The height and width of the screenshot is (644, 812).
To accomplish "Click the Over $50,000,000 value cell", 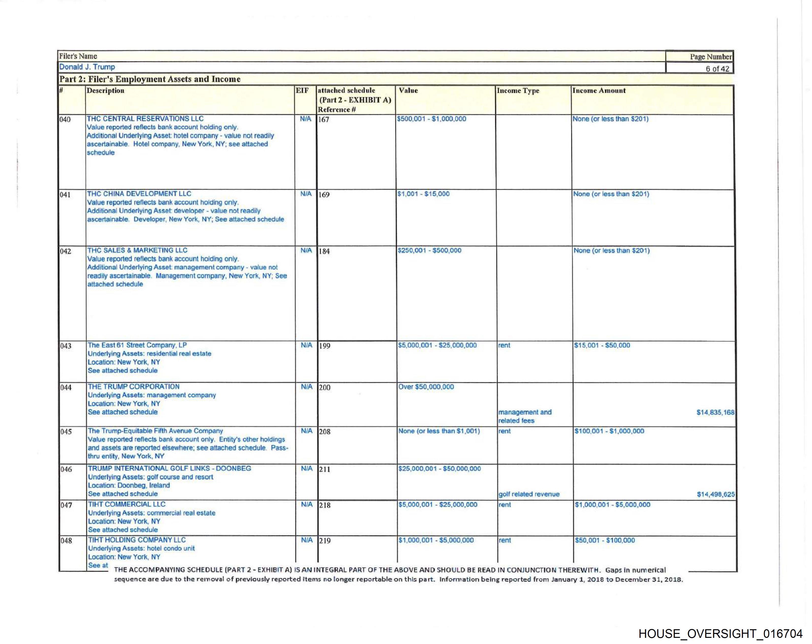I will [x=426, y=387].
